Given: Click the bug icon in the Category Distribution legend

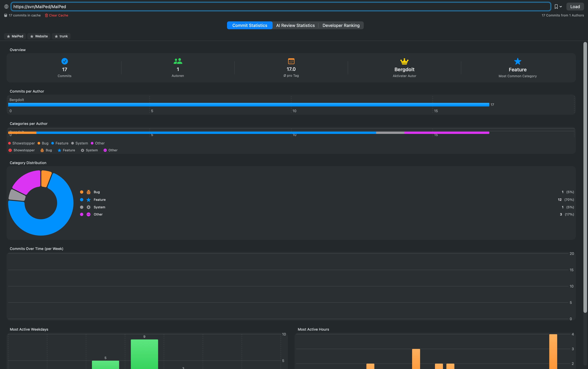Looking at the screenshot, I should pyautogui.click(x=88, y=192).
